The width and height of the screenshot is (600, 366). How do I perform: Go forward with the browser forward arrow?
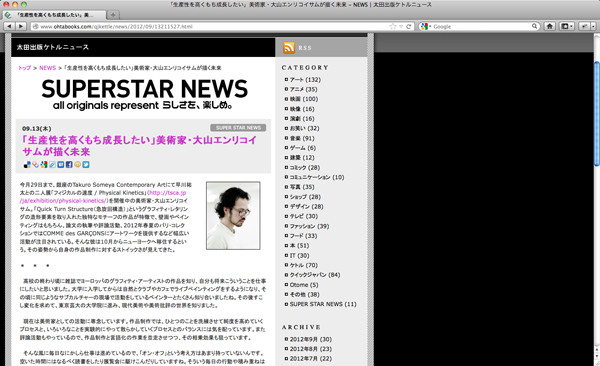click(21, 26)
